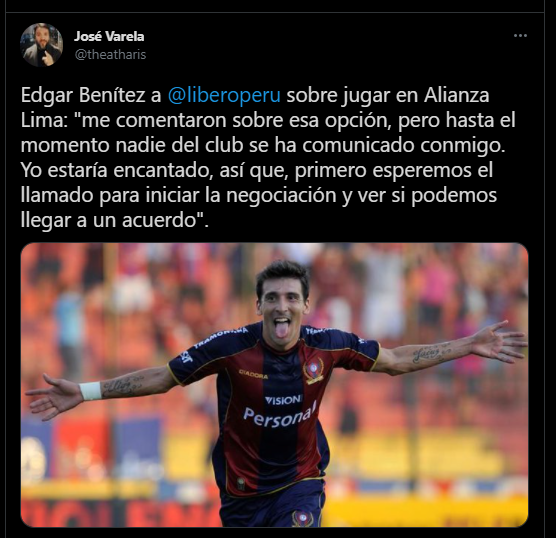Click the VISION sponsor text on the shirt
This screenshot has width=556, height=538.
[x=283, y=400]
